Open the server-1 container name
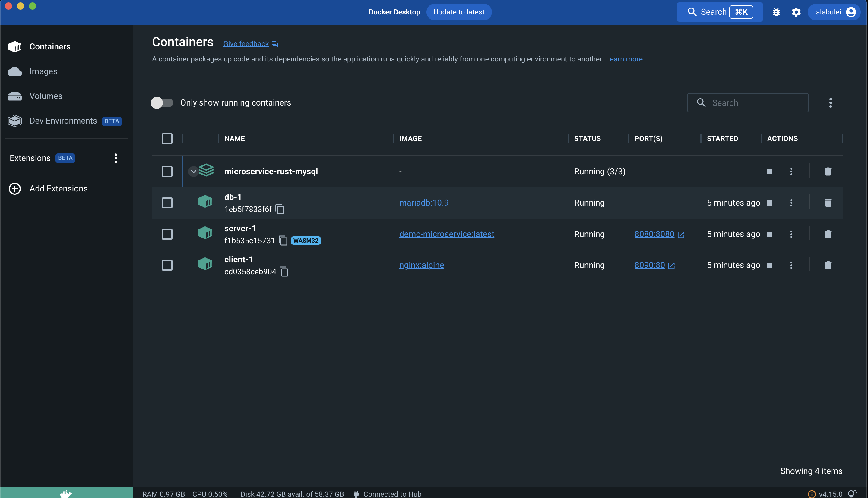 pos(240,228)
